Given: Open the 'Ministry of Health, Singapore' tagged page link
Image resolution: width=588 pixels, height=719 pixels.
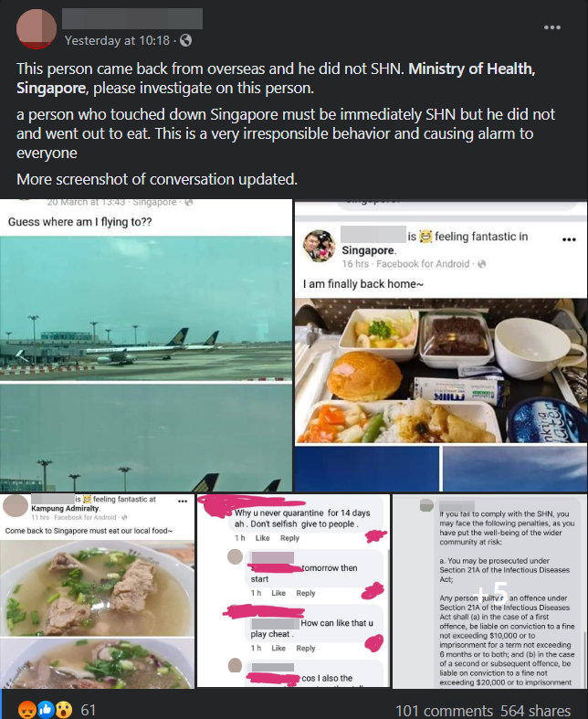Looking at the screenshot, I should point(276,78).
